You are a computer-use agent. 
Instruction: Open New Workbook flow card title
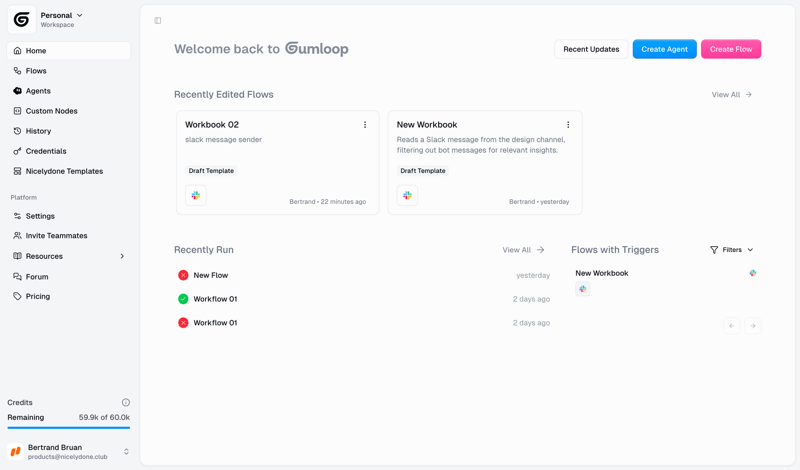[x=427, y=125]
